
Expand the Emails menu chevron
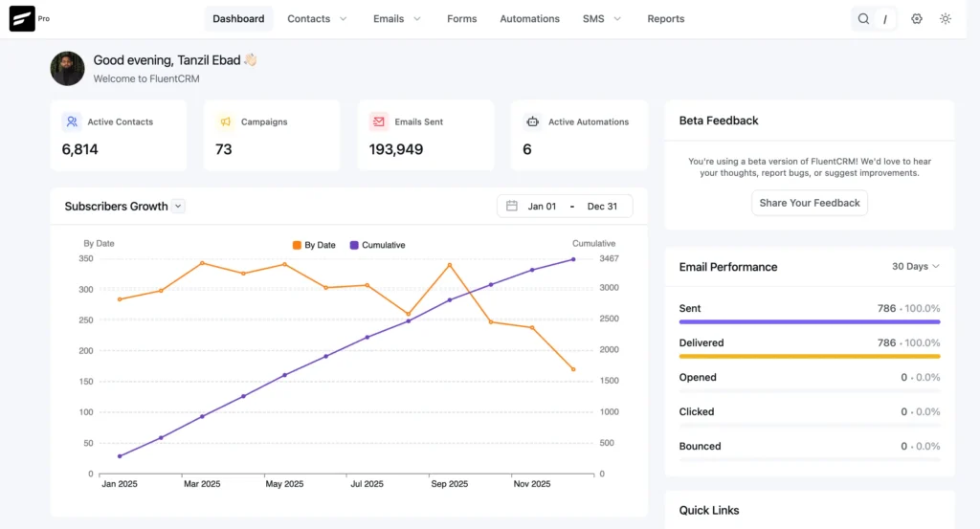point(417,19)
